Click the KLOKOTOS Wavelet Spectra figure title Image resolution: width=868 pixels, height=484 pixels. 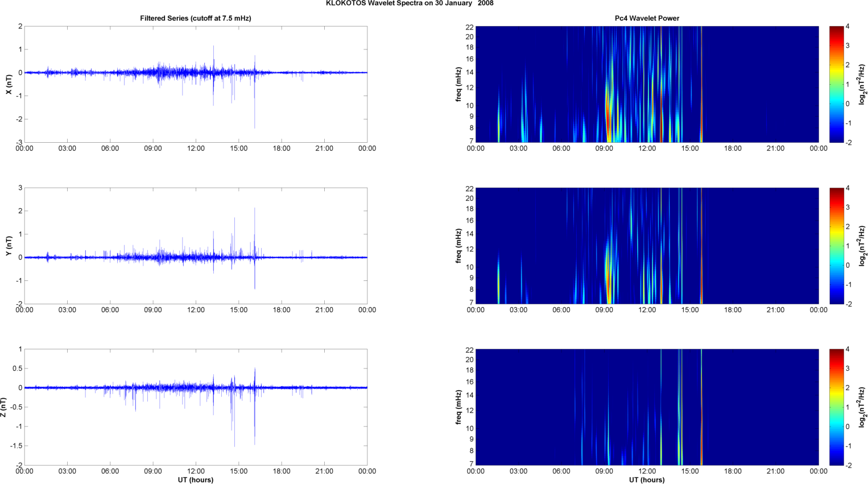410,3
